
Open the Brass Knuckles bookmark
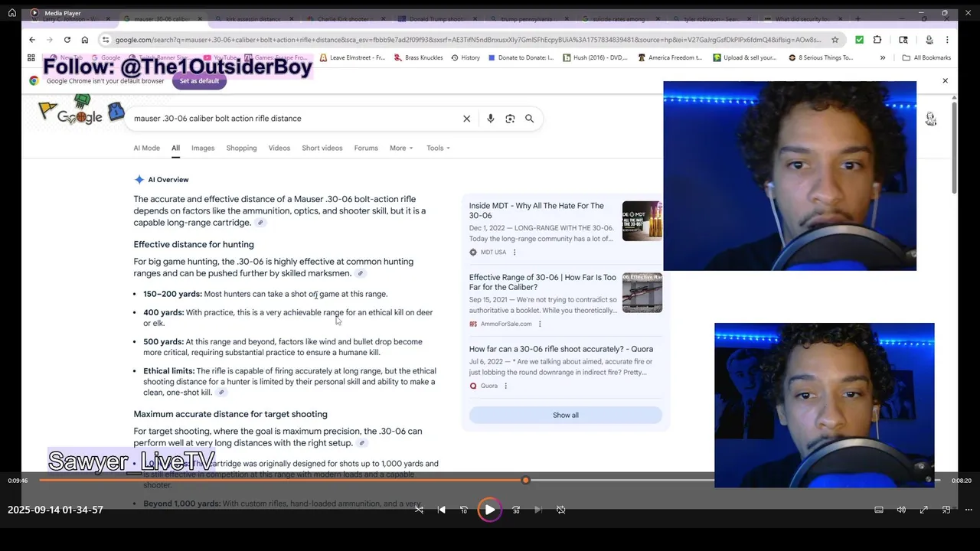(418, 57)
